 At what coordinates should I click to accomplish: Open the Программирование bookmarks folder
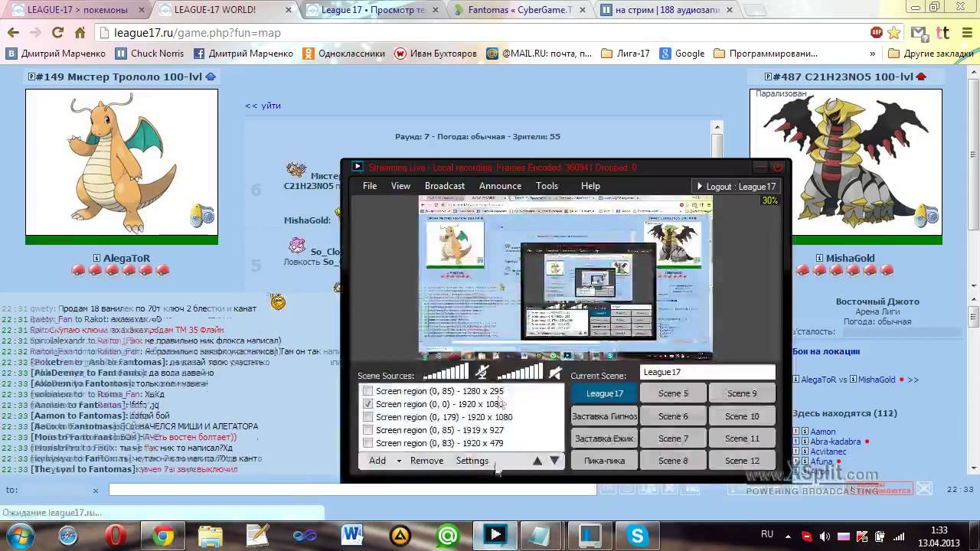click(765, 54)
